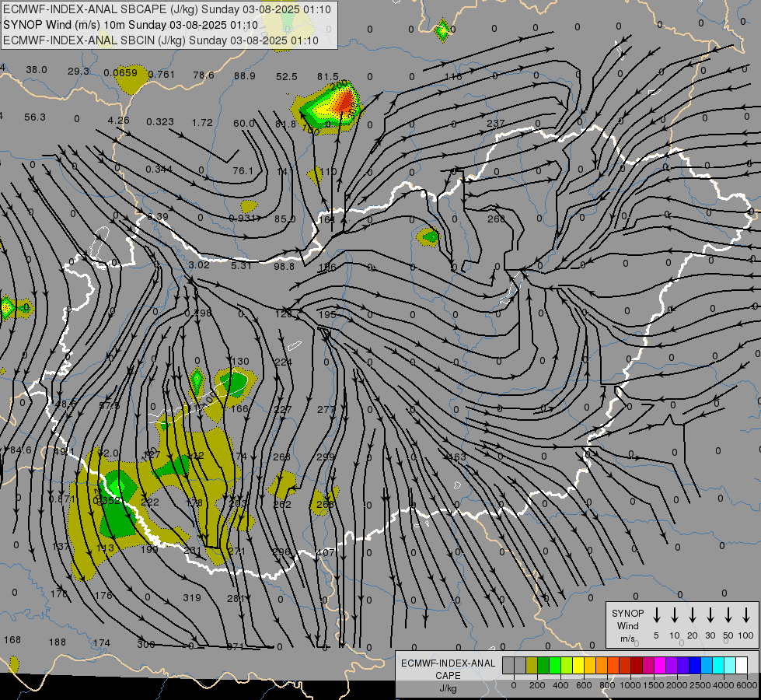
Task: Click the map value '38.0'
Action: (x=37, y=70)
